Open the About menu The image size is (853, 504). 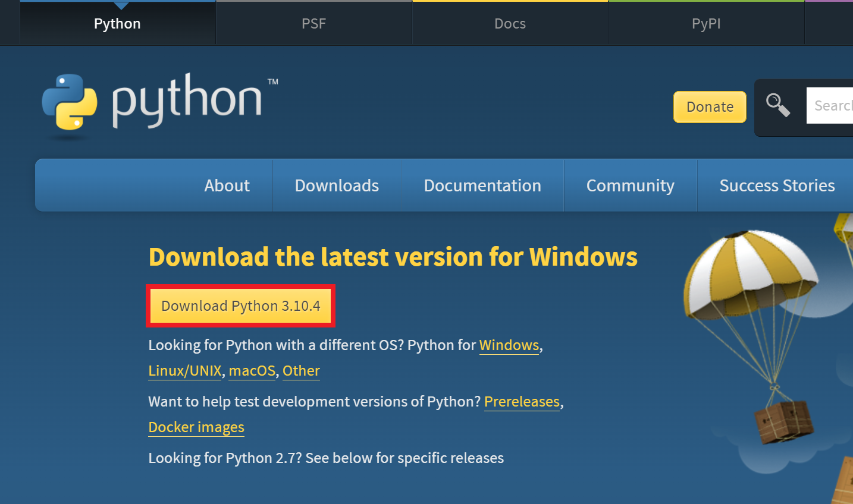click(227, 185)
